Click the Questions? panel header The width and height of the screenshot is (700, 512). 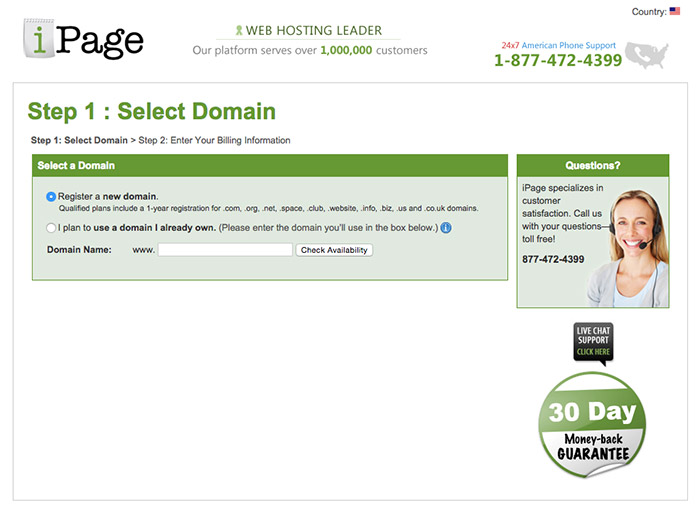click(x=593, y=166)
